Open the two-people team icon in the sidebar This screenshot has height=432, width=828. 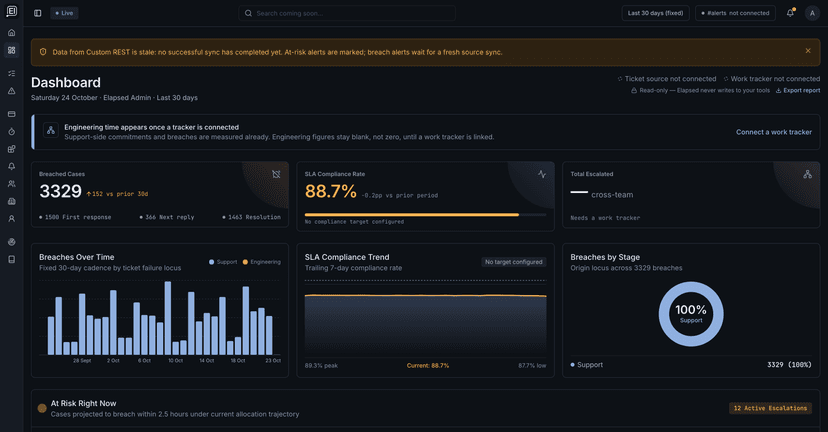12,184
